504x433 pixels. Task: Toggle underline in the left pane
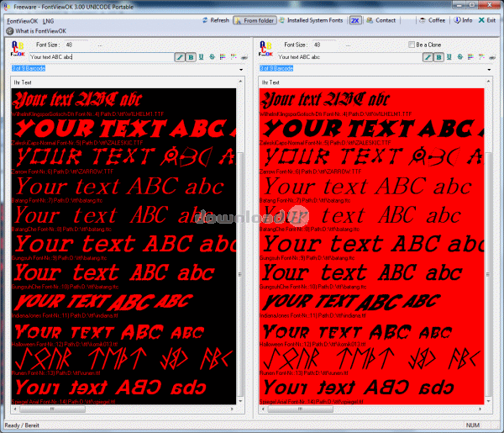pos(202,57)
